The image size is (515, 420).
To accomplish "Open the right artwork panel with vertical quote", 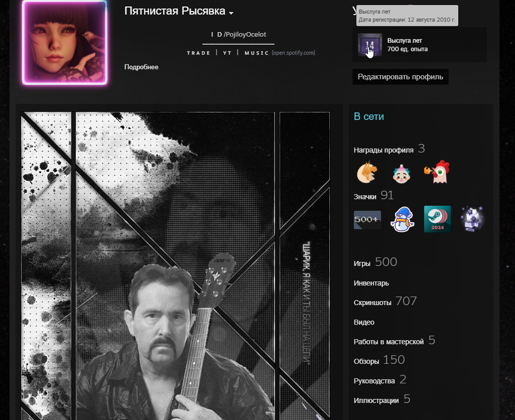I will tap(305, 266).
